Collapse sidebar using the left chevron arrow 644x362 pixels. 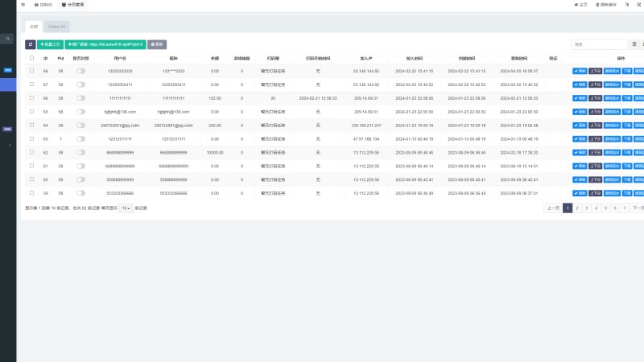10,145
